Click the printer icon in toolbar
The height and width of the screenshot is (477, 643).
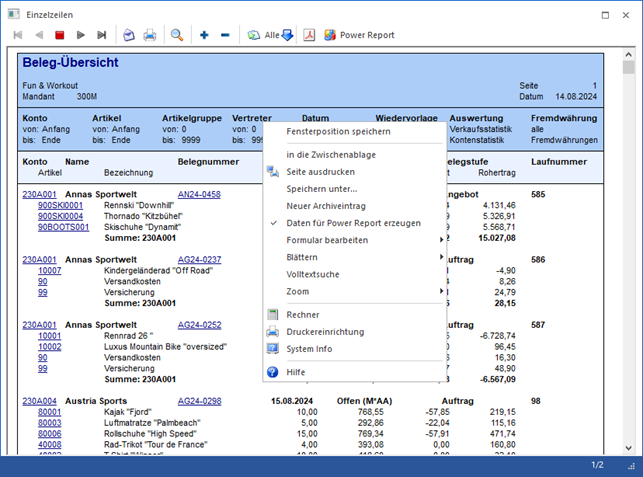coord(150,35)
